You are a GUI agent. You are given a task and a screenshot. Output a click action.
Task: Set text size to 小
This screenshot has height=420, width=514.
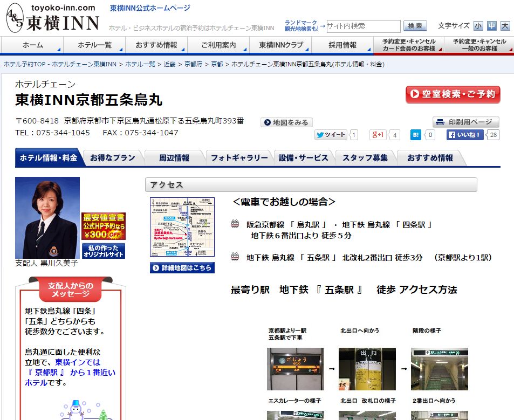478,26
